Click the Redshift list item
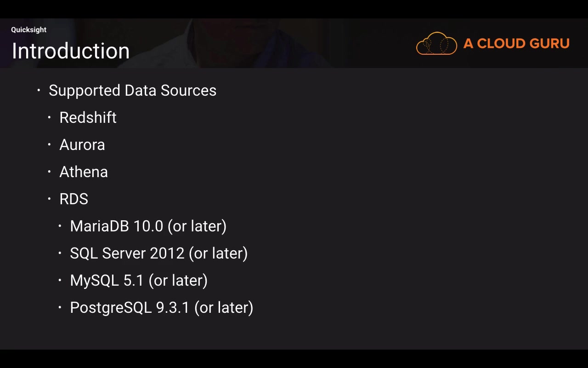The width and height of the screenshot is (588, 368). 88,118
